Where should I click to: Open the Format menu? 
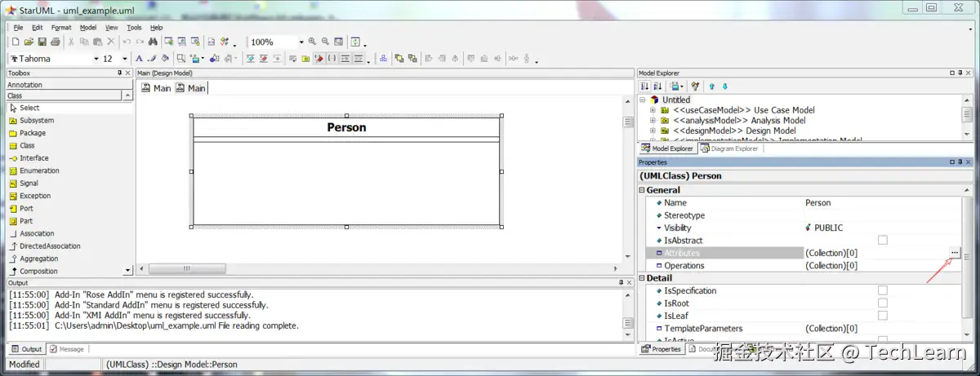pyautogui.click(x=61, y=28)
